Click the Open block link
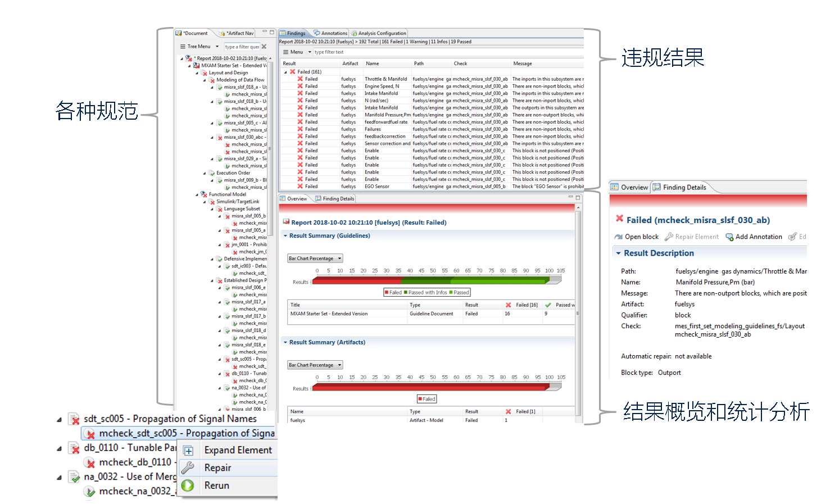The width and height of the screenshot is (821, 504). pyautogui.click(x=642, y=237)
